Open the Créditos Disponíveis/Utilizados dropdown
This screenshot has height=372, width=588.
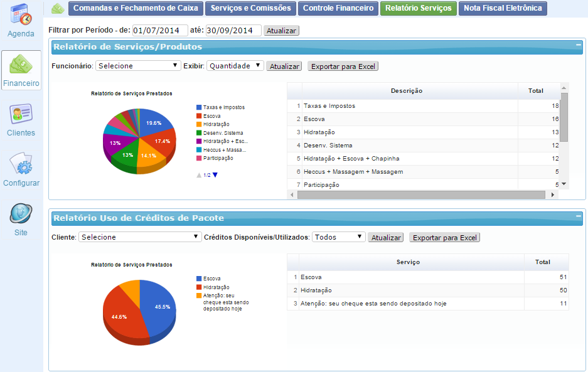point(339,237)
